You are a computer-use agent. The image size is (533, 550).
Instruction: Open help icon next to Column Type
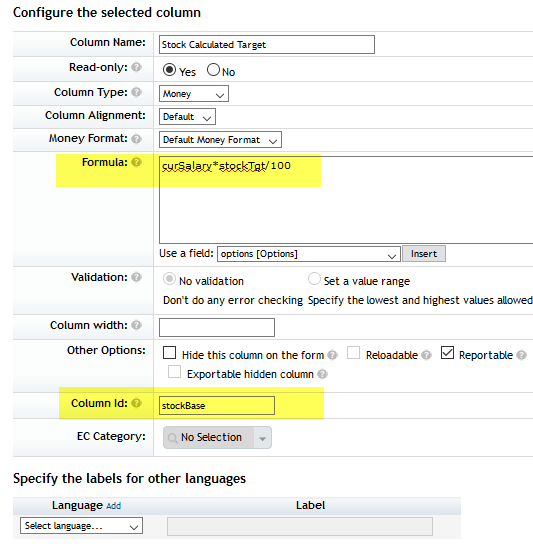pos(136,92)
